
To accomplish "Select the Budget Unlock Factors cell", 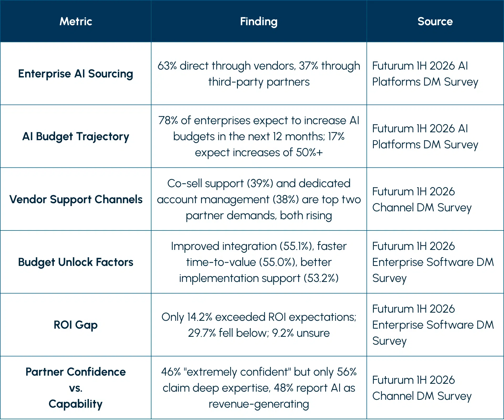I will coord(76,262).
